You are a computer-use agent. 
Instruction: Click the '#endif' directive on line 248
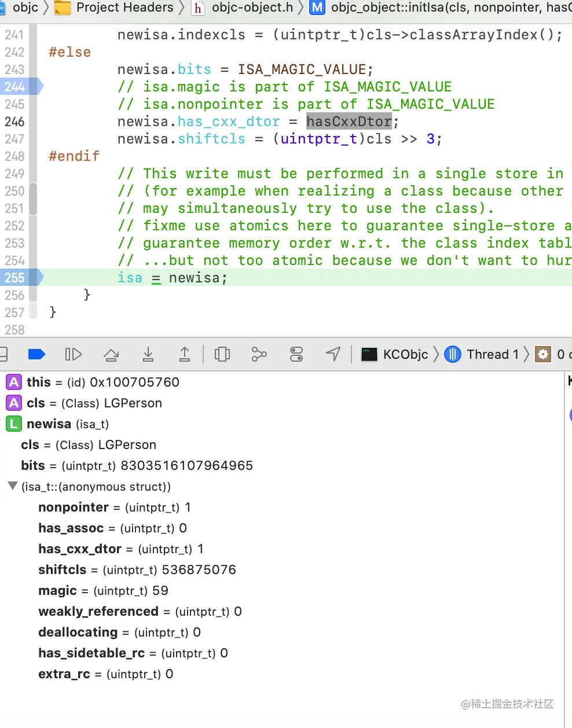74,156
